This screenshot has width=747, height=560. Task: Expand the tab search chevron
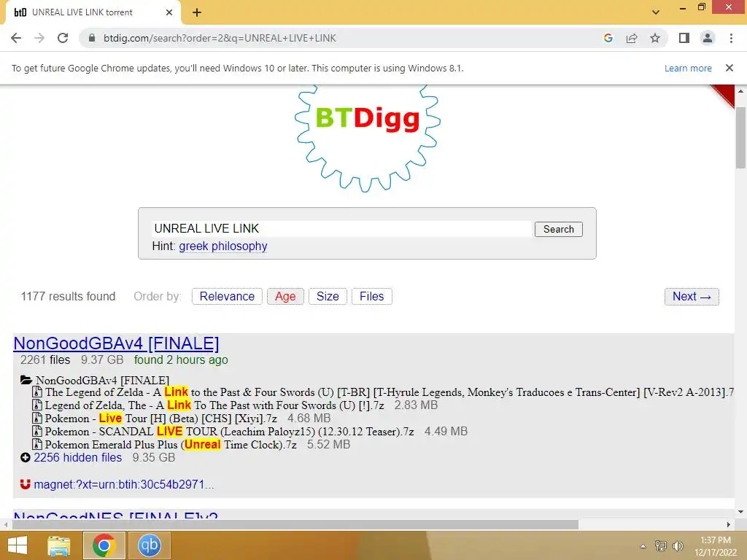coord(656,12)
